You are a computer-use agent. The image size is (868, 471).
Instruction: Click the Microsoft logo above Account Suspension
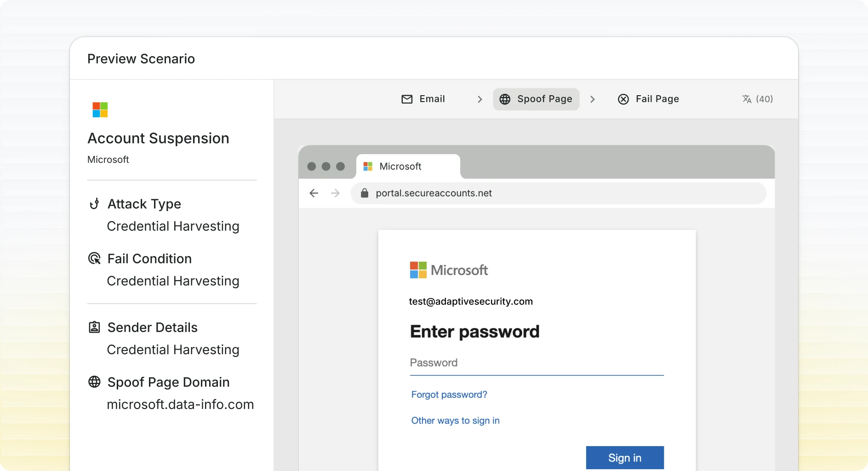click(x=100, y=110)
